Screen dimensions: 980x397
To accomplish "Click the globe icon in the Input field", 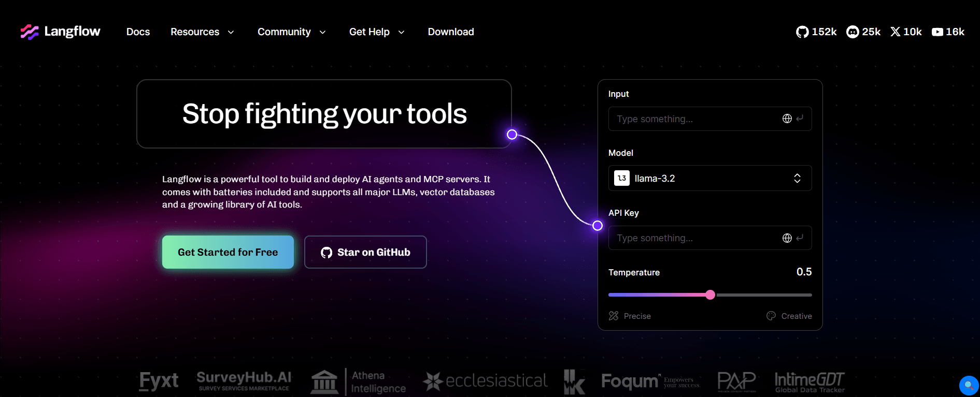I will click(787, 119).
